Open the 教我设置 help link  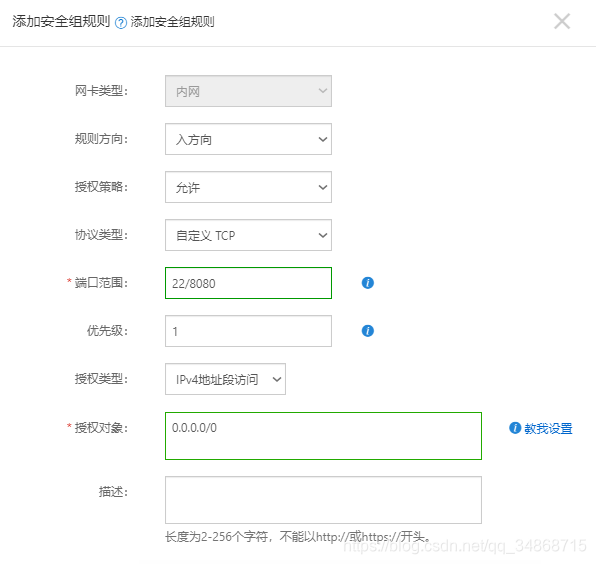pos(548,428)
